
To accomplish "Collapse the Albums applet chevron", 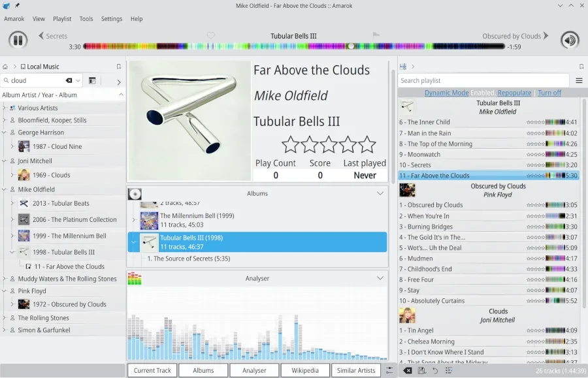I will (x=380, y=193).
